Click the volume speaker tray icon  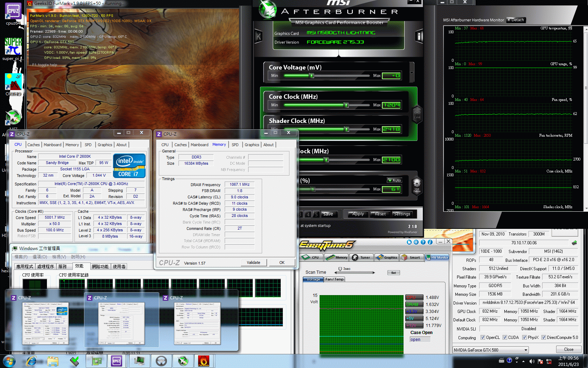click(532, 361)
